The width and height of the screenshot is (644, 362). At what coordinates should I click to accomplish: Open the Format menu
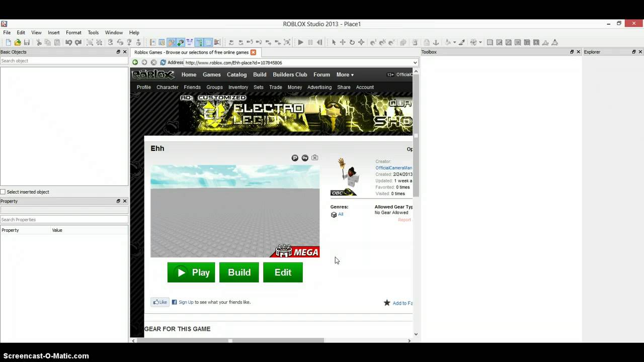(x=73, y=33)
